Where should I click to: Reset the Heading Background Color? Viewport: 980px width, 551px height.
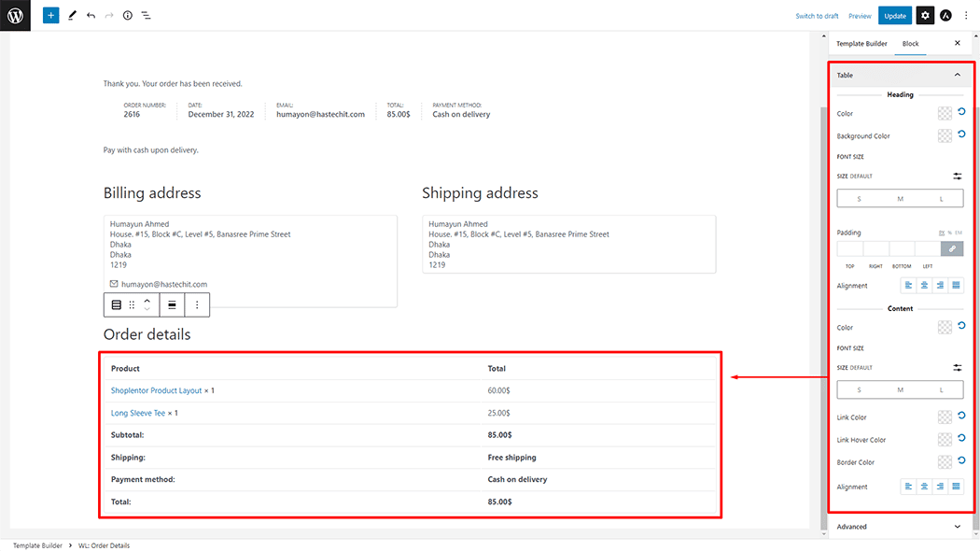point(961,135)
